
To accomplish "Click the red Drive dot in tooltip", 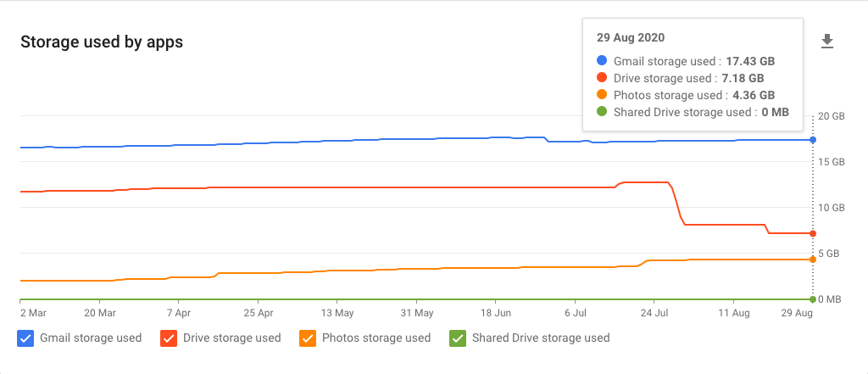I will [603, 77].
